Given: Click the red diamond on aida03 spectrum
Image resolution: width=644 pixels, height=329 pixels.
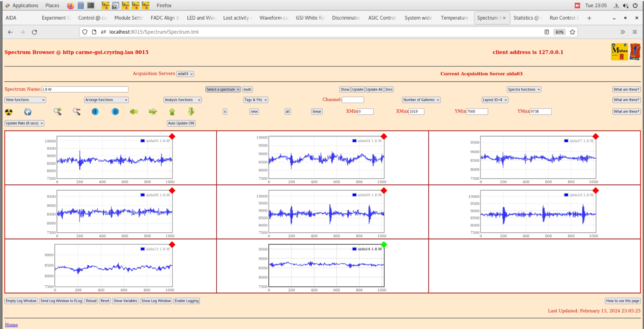Looking at the screenshot, I should click(x=172, y=136).
